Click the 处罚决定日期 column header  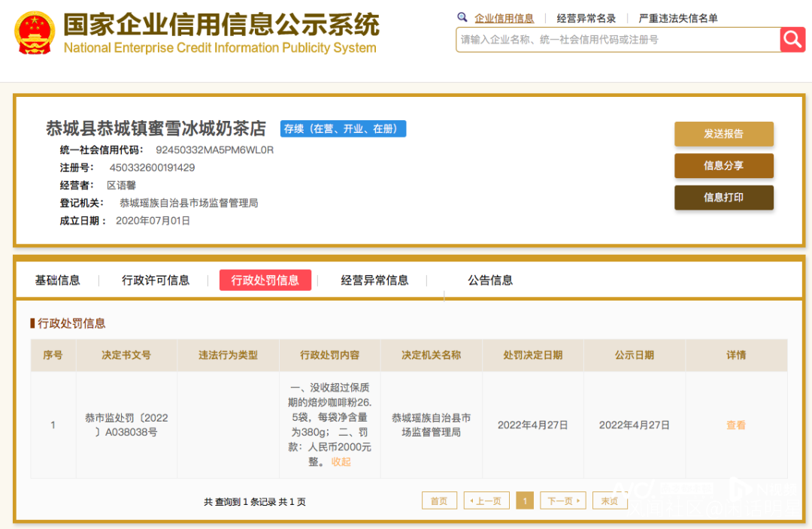coord(532,355)
